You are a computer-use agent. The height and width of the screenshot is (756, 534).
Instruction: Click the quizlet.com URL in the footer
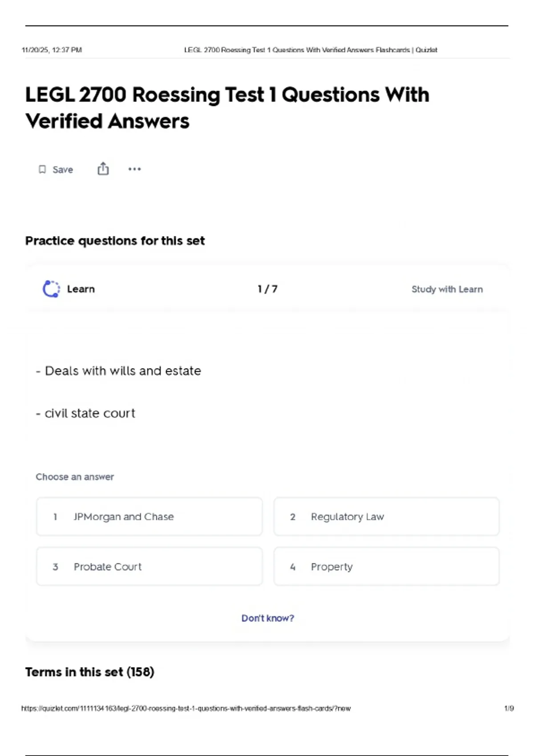point(186,708)
